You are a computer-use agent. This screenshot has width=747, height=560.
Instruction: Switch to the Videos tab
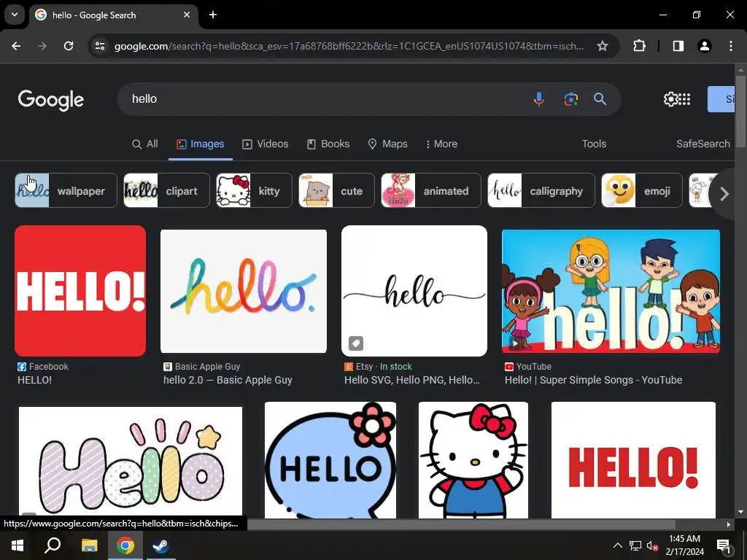coord(266,144)
